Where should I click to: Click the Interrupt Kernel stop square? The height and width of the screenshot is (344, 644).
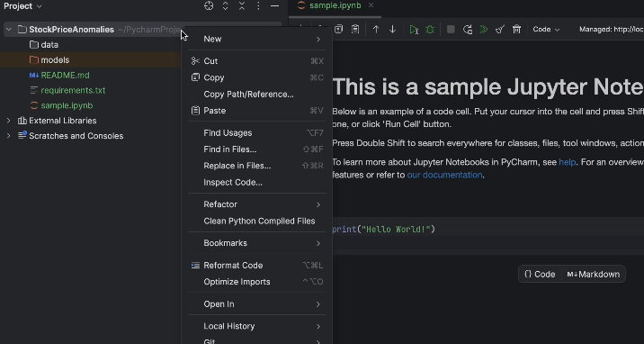pyautogui.click(x=451, y=29)
